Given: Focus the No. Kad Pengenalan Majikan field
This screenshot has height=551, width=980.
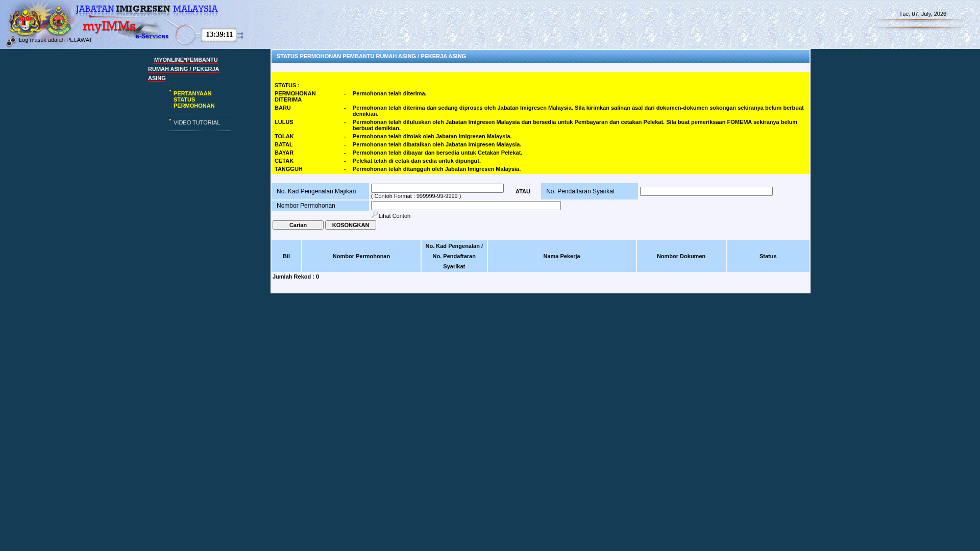Looking at the screenshot, I should click(437, 188).
